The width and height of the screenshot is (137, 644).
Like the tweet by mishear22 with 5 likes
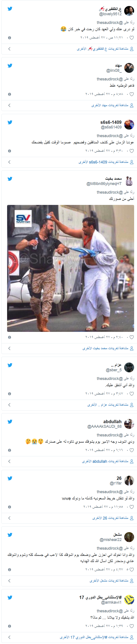point(132,570)
